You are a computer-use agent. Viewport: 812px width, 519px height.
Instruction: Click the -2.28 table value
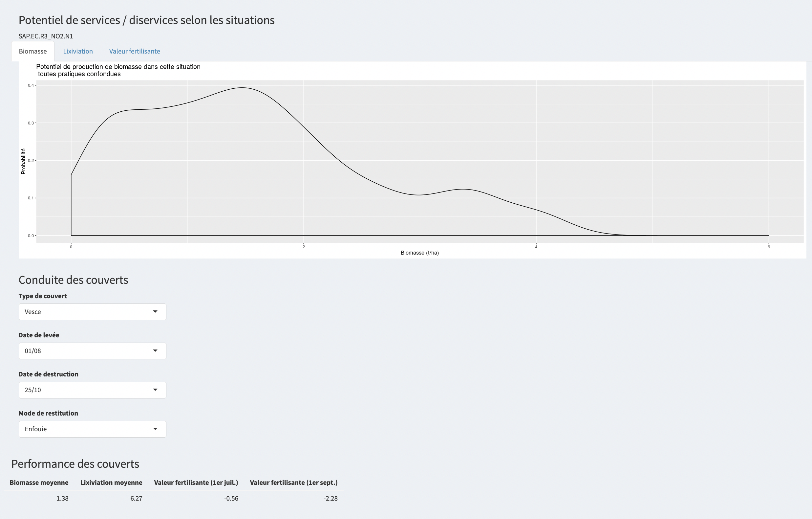tap(330, 498)
